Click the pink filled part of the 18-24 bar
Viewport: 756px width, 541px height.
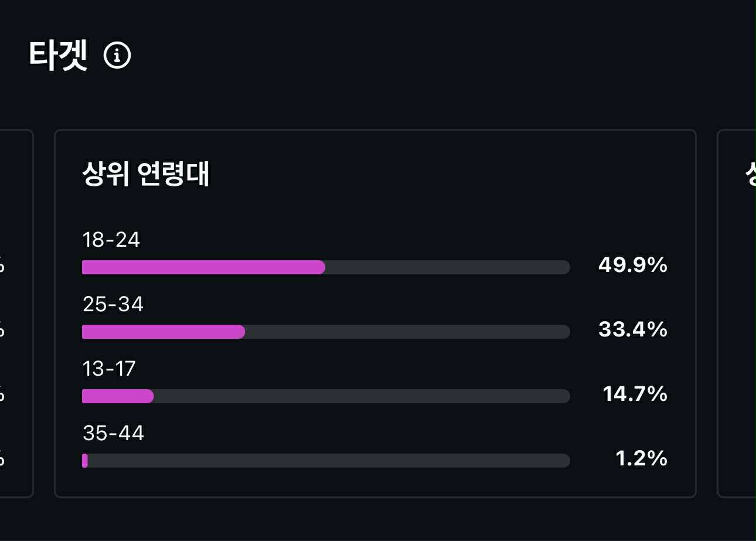click(x=203, y=267)
